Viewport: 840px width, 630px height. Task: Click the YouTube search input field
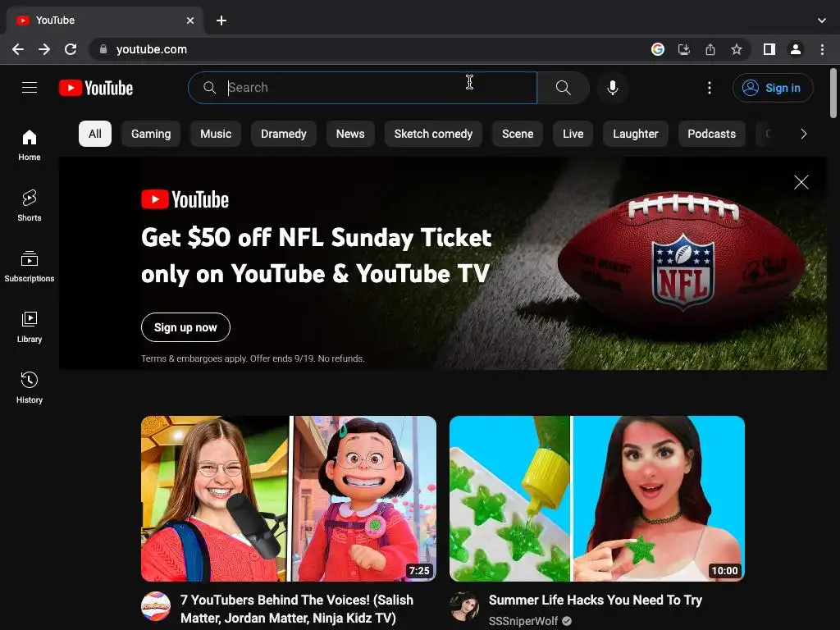[363, 88]
